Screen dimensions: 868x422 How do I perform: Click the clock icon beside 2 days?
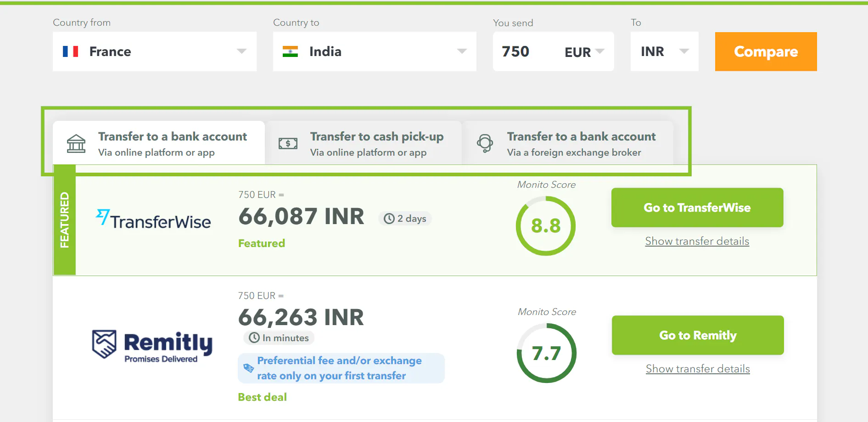[x=389, y=219]
